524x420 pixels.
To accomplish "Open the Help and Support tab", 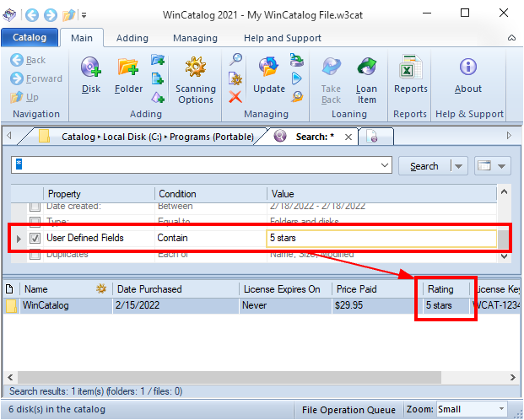I will click(x=282, y=38).
